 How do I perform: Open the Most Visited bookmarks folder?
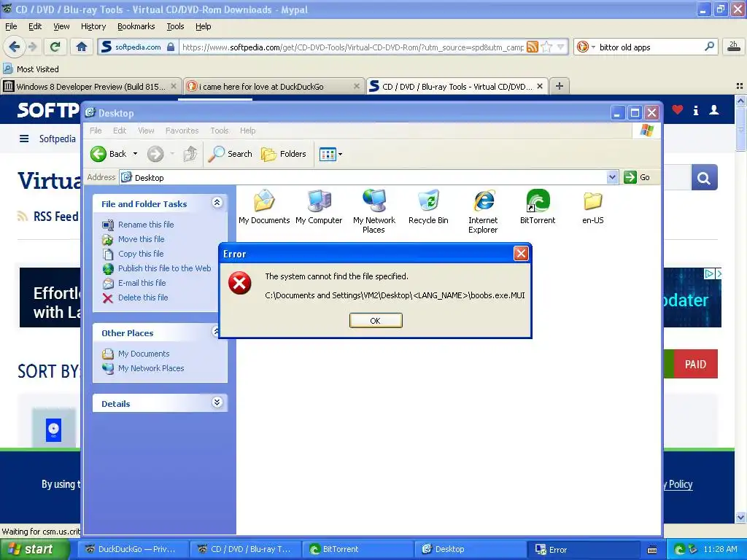pos(31,69)
